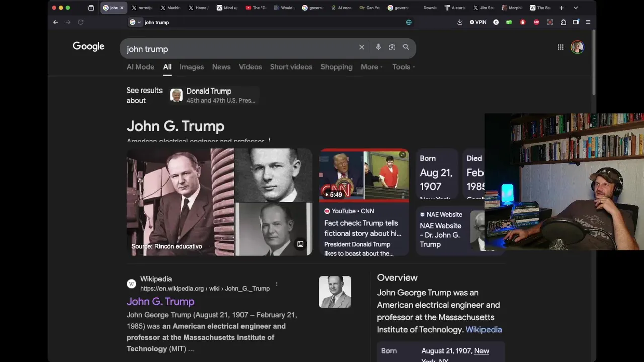This screenshot has width=644, height=362.
Task: Click the screenshot capture extension icon
Action: (550, 22)
